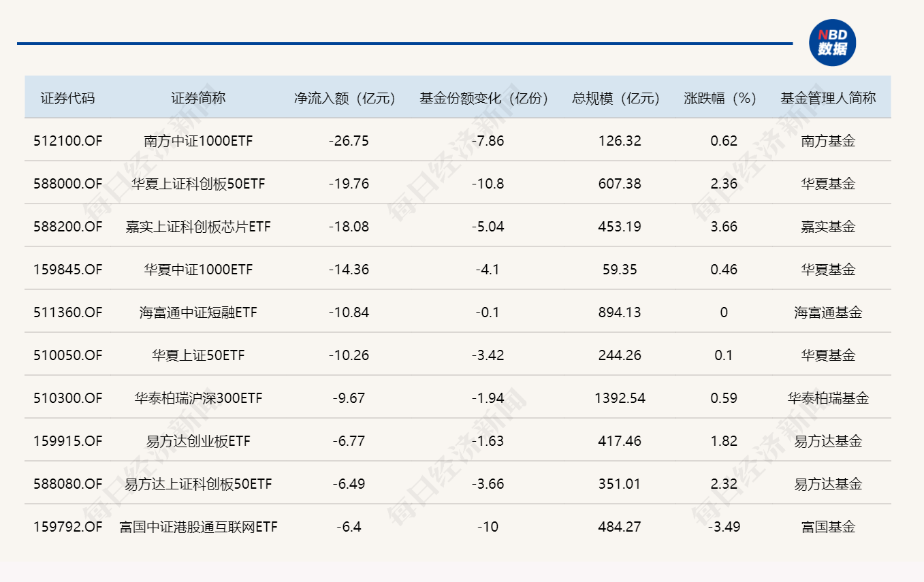The height and width of the screenshot is (582, 924).
Task: Select code 510300.OF
Action: [x=67, y=398]
